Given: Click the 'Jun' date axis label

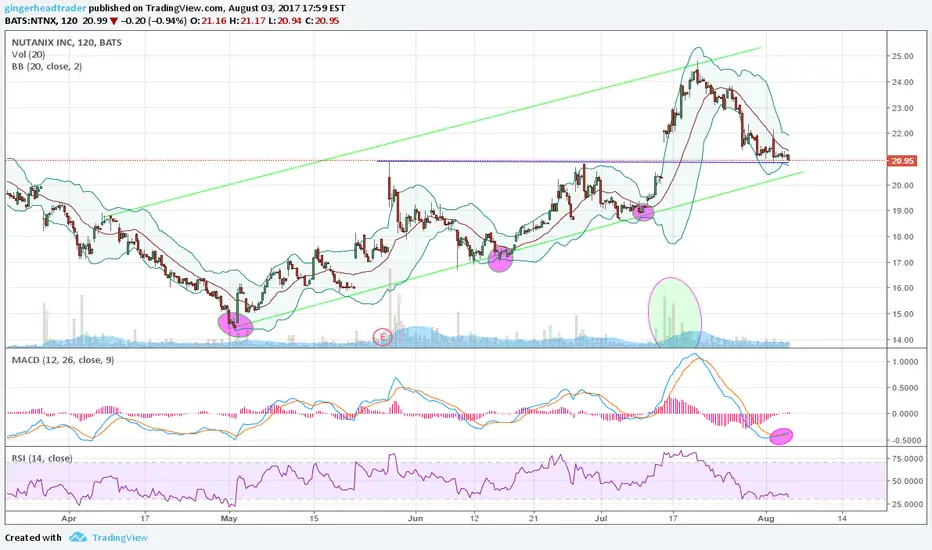Looking at the screenshot, I should tap(415, 518).
